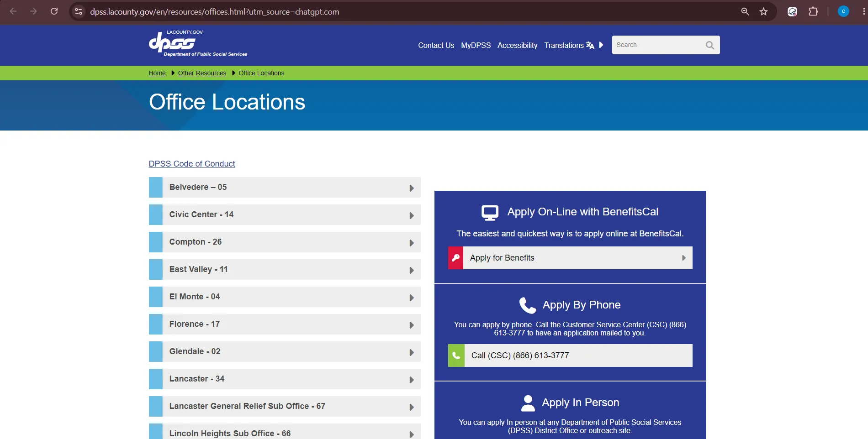Click the Apply for Benefits button

pyautogui.click(x=570, y=258)
